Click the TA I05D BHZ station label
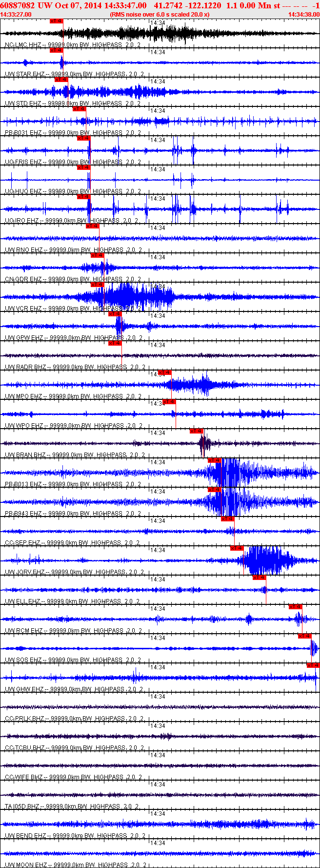The height and width of the screenshot is (868, 320). pyautogui.click(x=23, y=806)
